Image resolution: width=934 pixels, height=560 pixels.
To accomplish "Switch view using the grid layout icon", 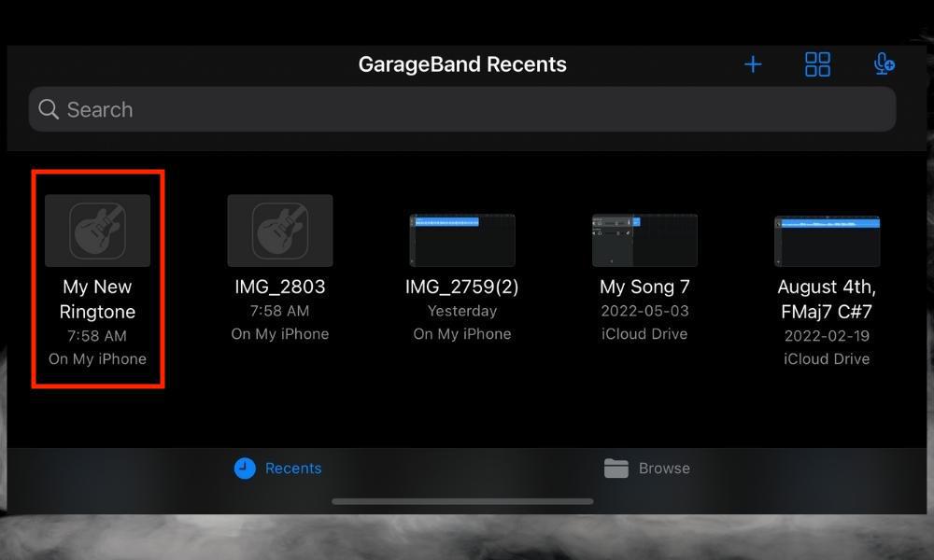I will tap(817, 64).
